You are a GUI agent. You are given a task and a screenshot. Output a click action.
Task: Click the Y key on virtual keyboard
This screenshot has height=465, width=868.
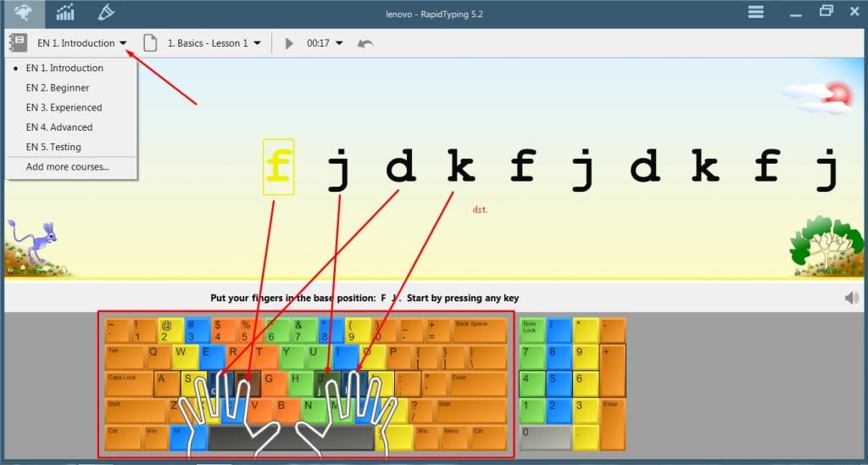292,357
